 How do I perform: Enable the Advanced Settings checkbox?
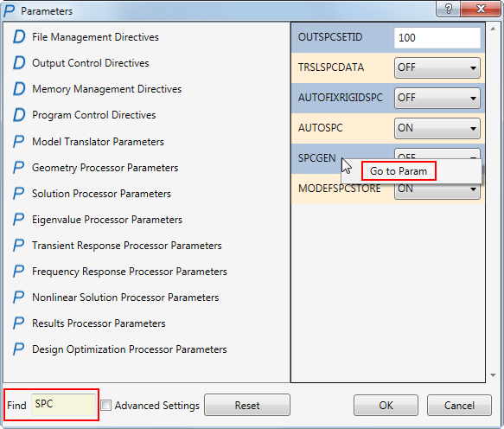[x=106, y=405]
